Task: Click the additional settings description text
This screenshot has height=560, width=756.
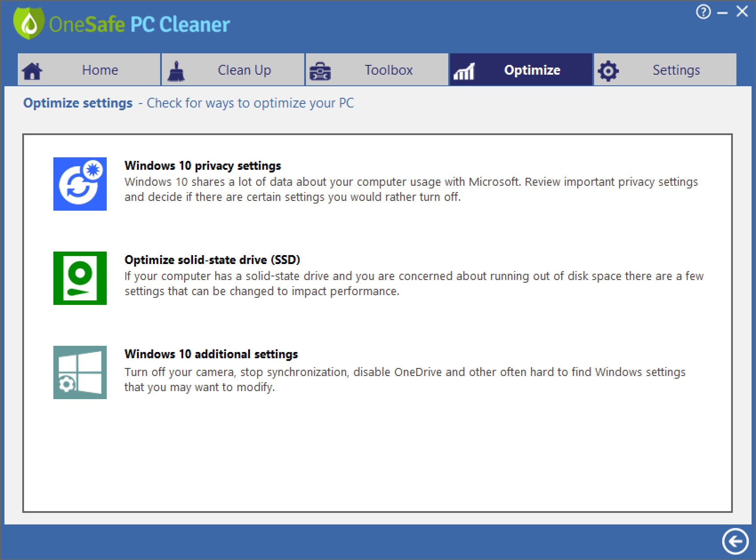Action: [x=405, y=380]
